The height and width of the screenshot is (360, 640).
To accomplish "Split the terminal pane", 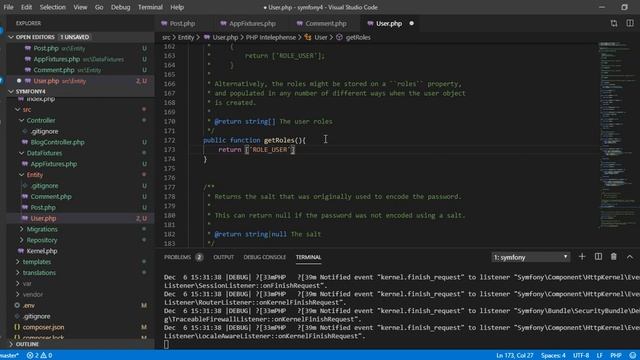I will point(598,257).
